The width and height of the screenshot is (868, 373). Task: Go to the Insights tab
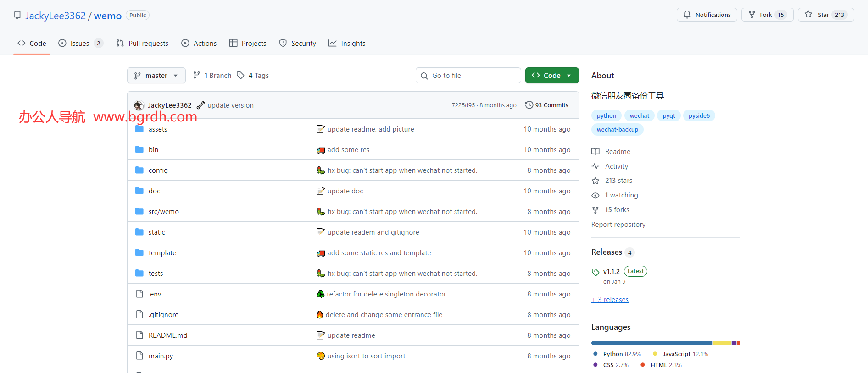coord(347,44)
